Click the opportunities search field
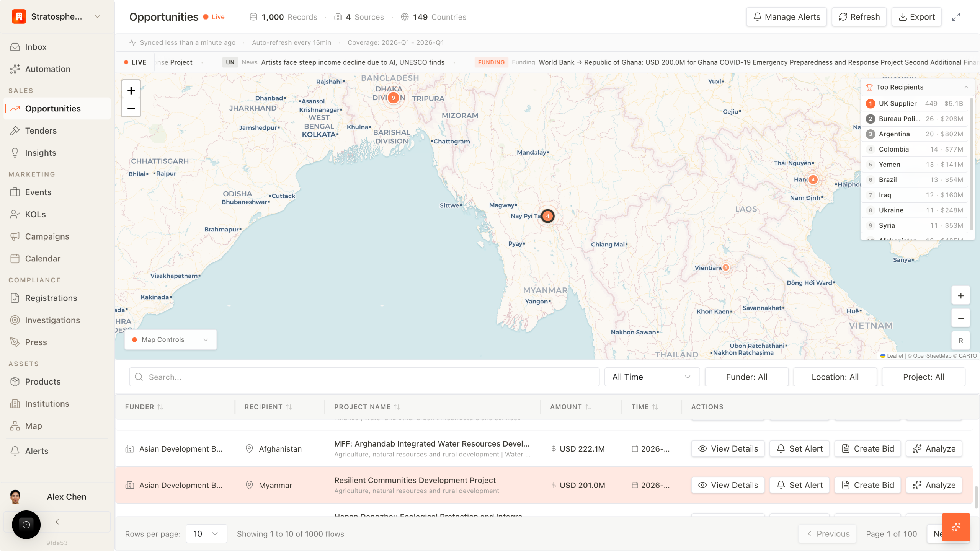 pos(364,377)
